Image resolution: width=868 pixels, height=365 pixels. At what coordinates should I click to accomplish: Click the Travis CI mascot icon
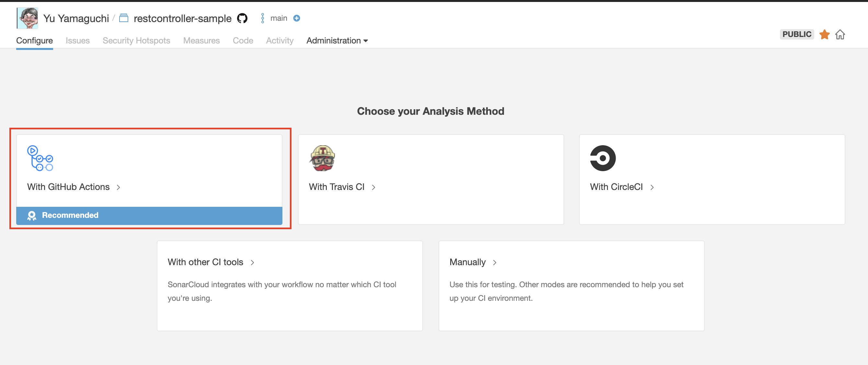click(322, 158)
